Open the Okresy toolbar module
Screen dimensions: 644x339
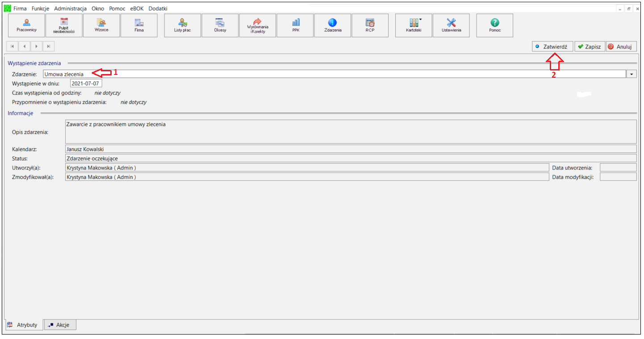tap(220, 25)
